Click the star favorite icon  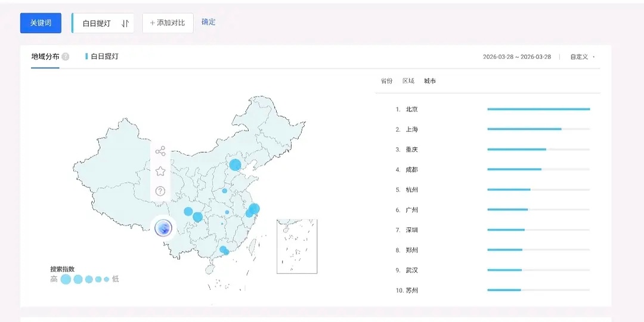[160, 171]
